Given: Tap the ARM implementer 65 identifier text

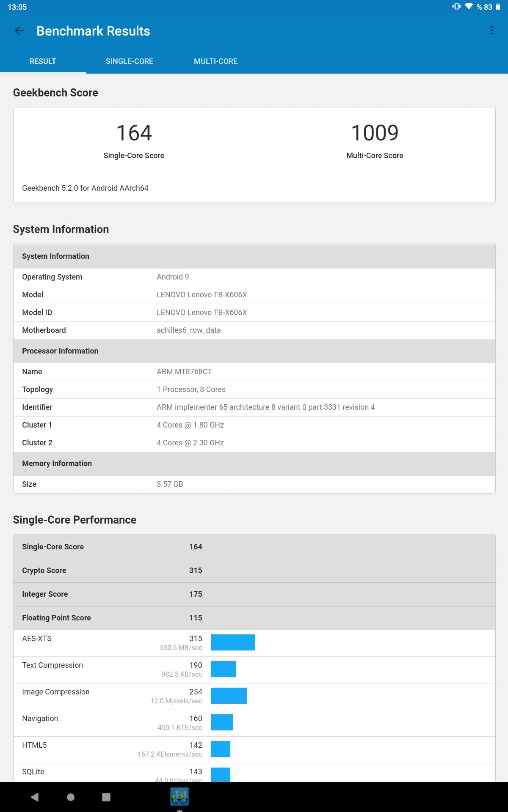Looking at the screenshot, I should 265,407.
